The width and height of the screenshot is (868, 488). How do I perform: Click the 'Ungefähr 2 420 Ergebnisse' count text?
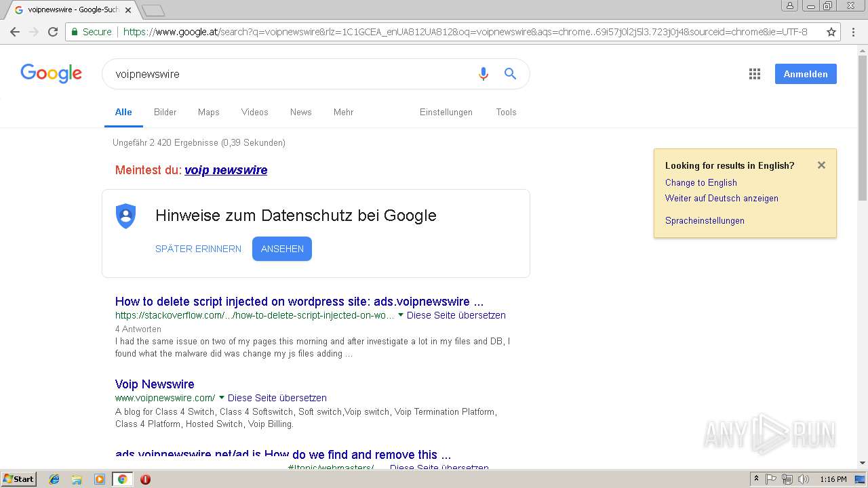click(x=199, y=143)
